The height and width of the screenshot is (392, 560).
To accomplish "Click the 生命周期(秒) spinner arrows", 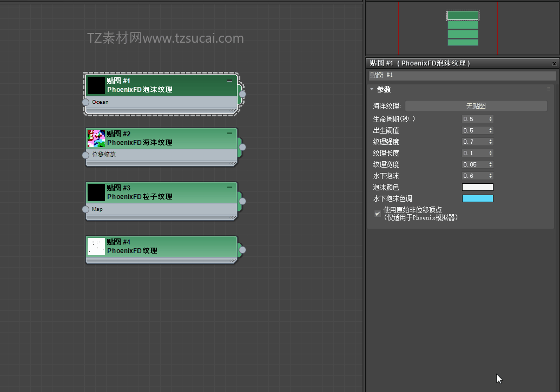I will point(491,119).
